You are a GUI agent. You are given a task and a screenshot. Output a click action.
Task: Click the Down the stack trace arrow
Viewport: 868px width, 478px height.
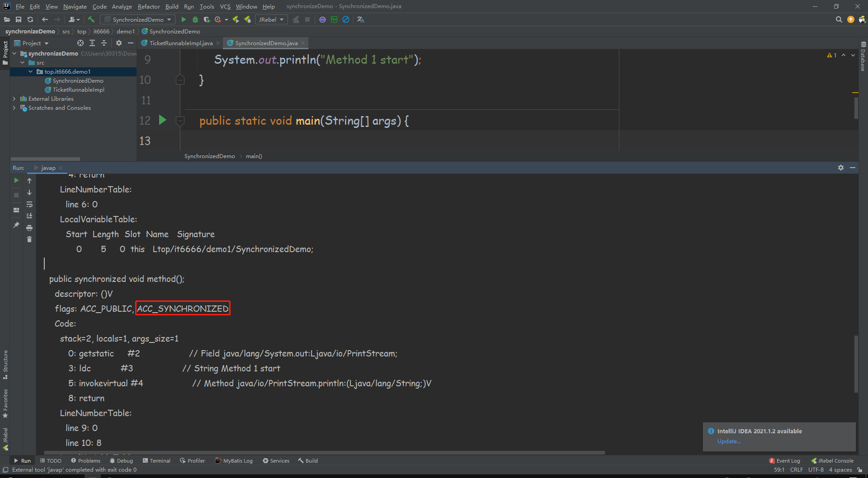tap(29, 192)
